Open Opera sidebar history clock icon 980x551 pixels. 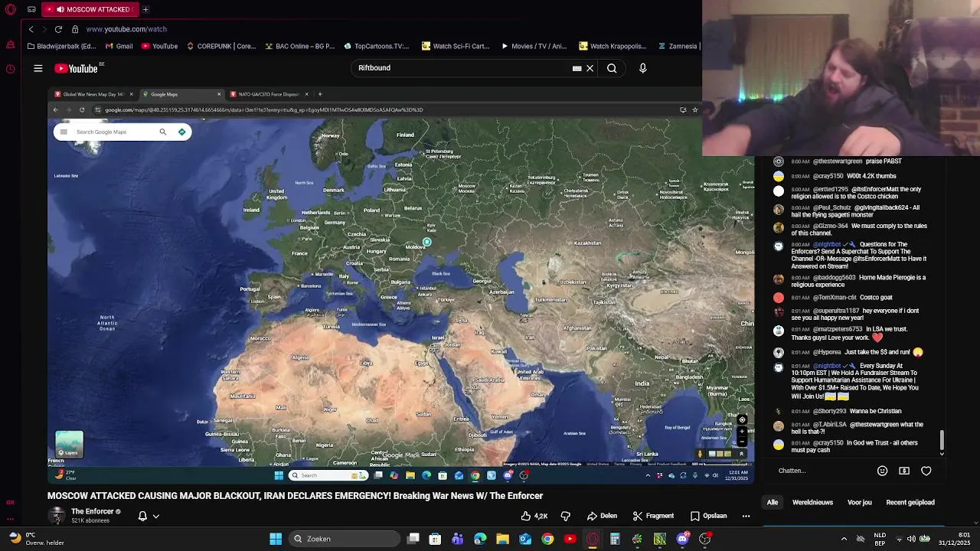pos(10,69)
